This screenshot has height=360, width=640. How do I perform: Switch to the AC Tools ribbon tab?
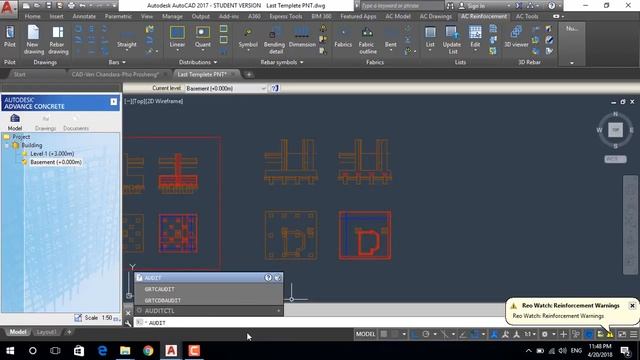point(527,16)
